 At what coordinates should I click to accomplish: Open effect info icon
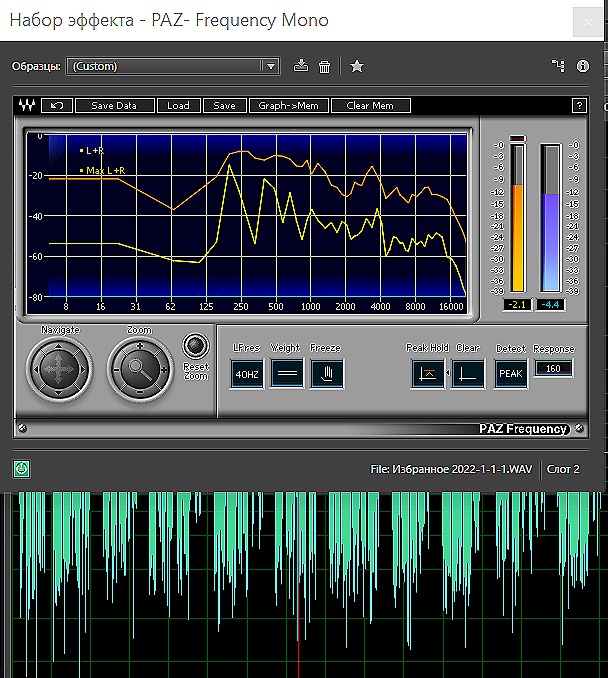point(583,66)
